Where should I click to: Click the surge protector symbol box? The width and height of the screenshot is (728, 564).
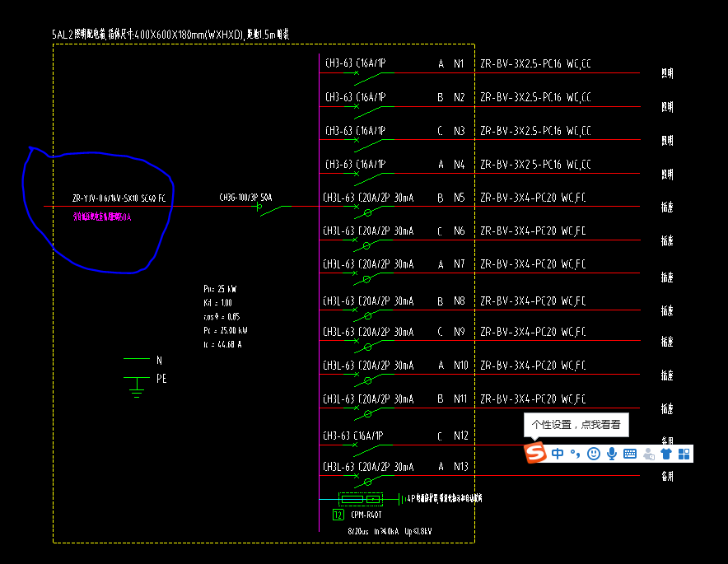(x=361, y=500)
